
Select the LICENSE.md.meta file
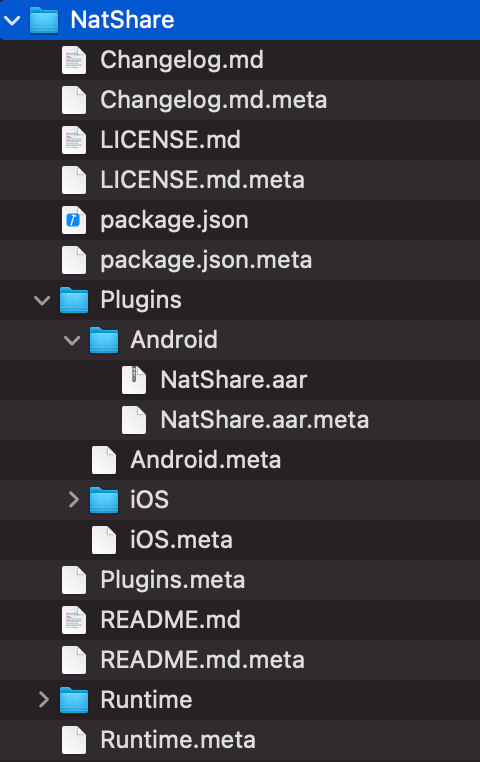click(x=240, y=180)
